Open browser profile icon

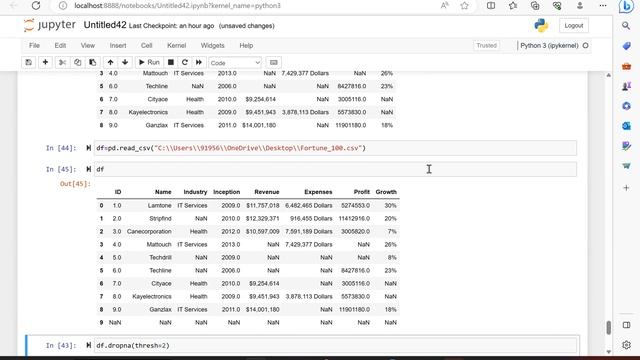[x=580, y=6]
